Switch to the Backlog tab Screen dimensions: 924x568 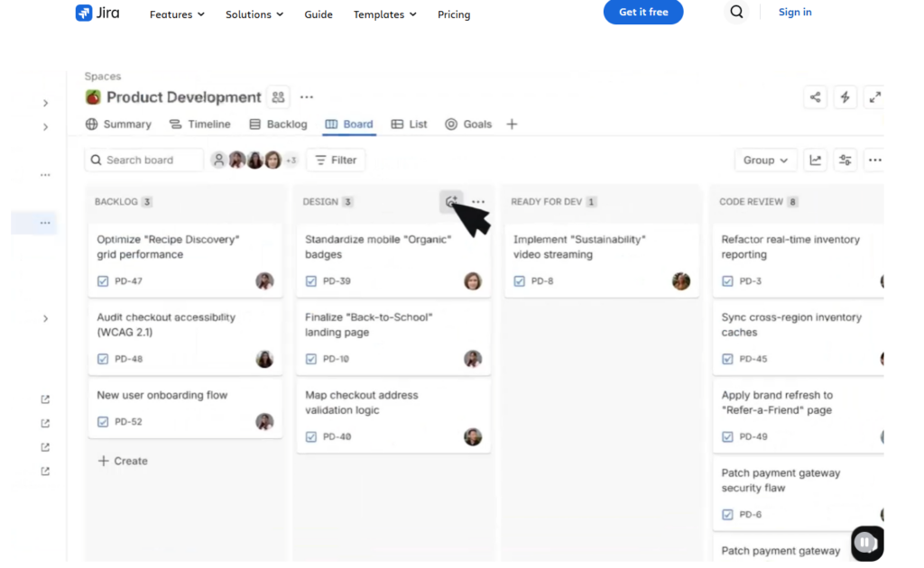click(x=278, y=124)
